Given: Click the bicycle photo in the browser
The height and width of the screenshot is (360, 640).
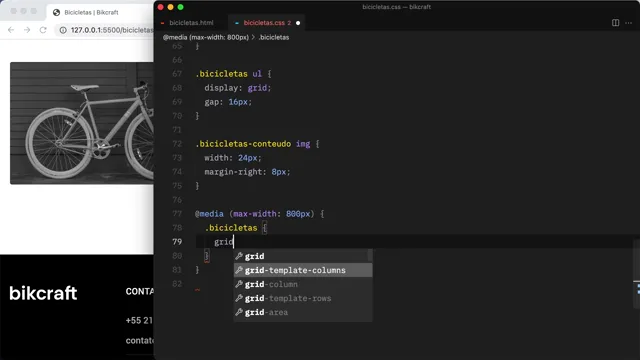Looking at the screenshot, I should (82, 123).
